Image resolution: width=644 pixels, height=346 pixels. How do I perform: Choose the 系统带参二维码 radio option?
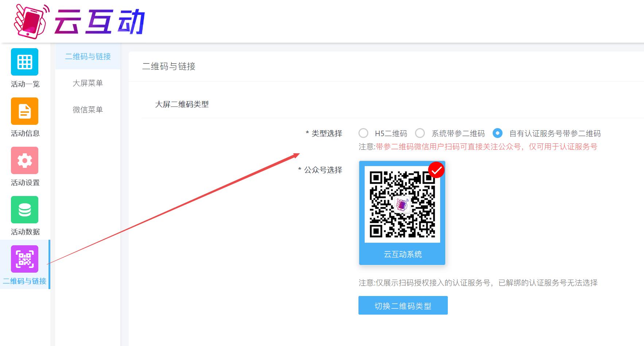click(420, 133)
